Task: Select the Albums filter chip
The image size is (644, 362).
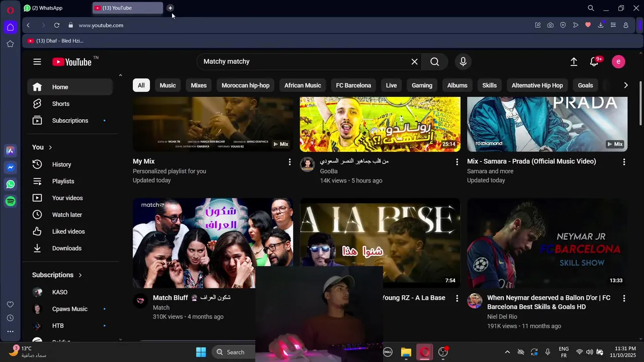Action: coord(457,85)
